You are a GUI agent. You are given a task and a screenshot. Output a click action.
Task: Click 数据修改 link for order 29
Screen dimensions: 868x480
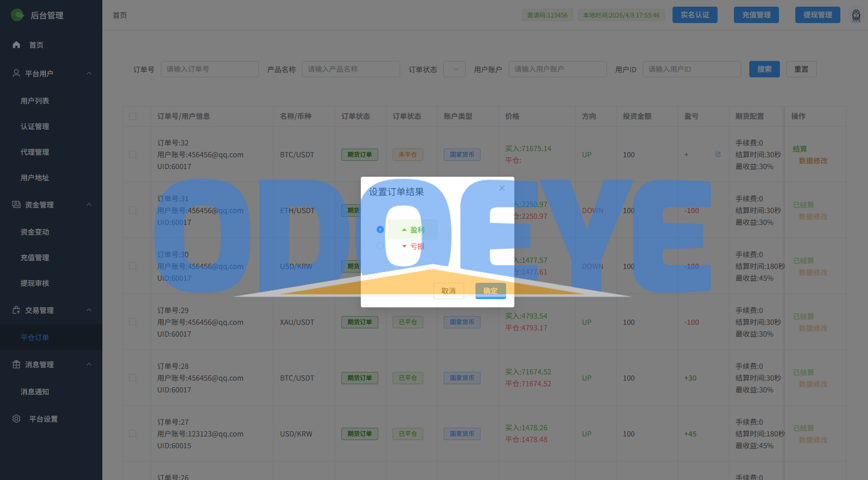(813, 328)
